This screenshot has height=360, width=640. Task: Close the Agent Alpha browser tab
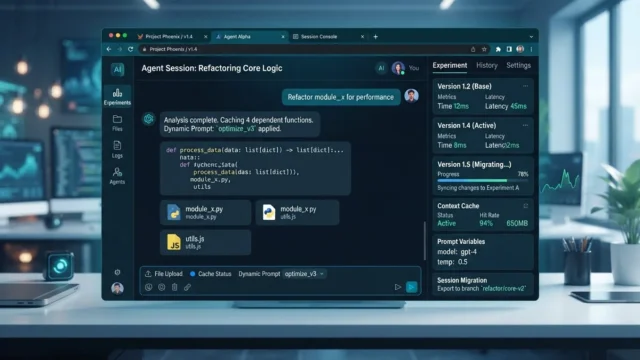(x=283, y=37)
